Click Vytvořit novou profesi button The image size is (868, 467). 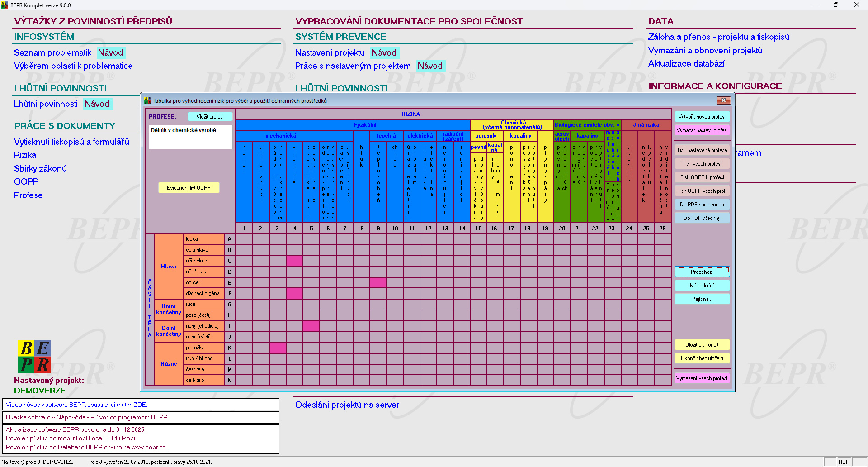pos(702,117)
